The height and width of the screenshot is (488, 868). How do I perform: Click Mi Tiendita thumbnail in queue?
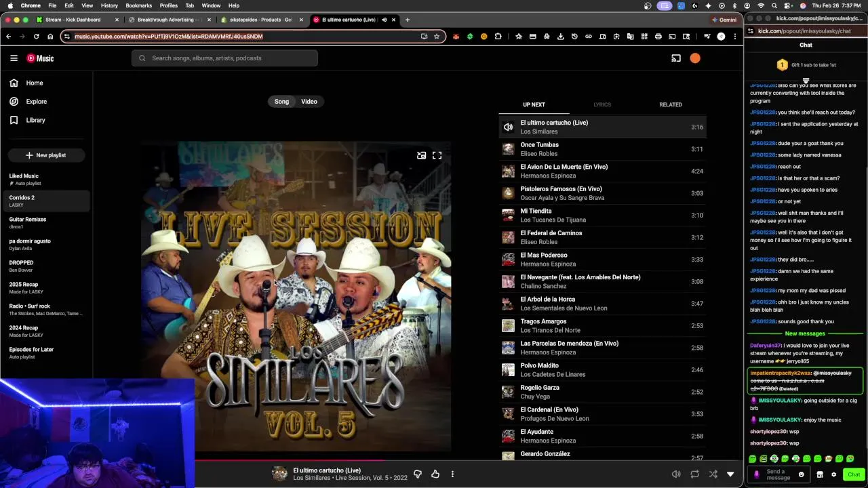tap(508, 216)
